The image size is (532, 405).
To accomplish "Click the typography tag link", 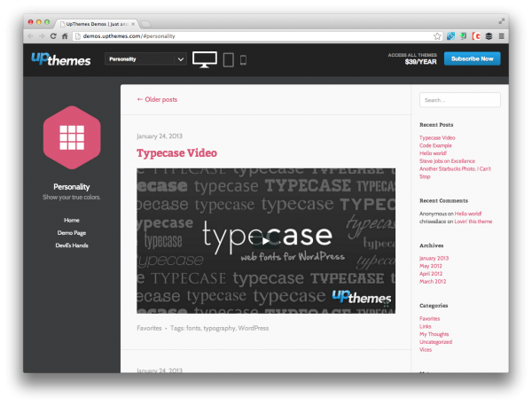I will point(219,328).
